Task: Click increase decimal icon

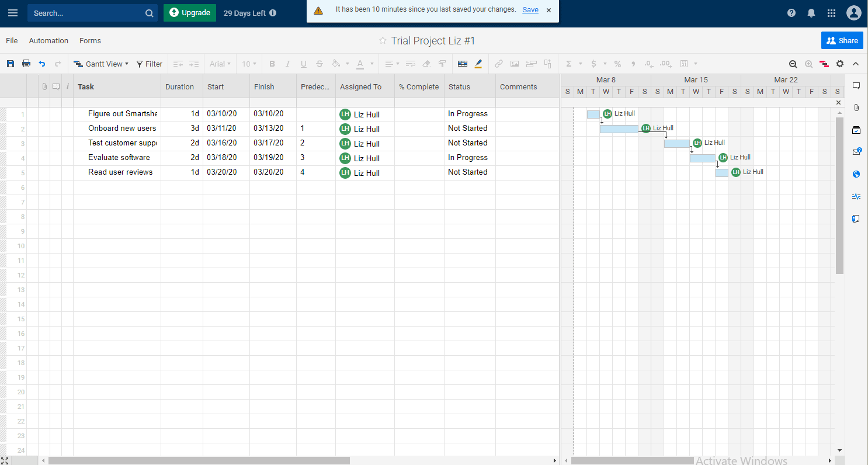Action: click(x=666, y=64)
